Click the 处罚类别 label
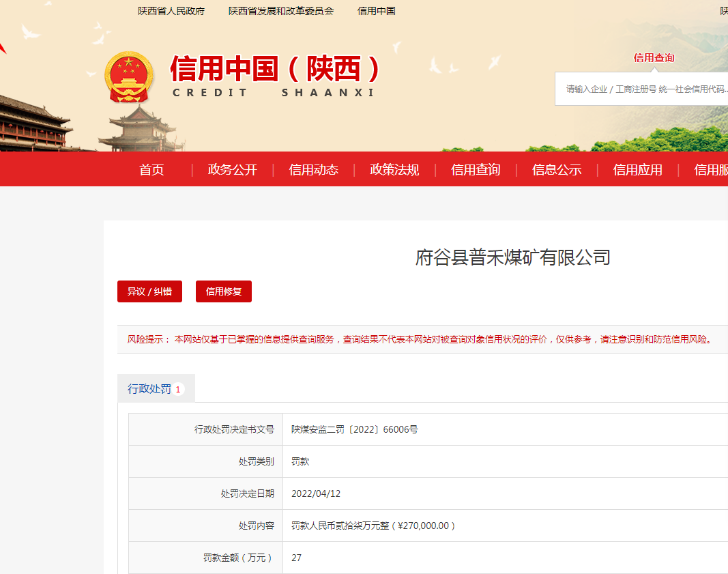This screenshot has height=574, width=728. tap(257, 461)
